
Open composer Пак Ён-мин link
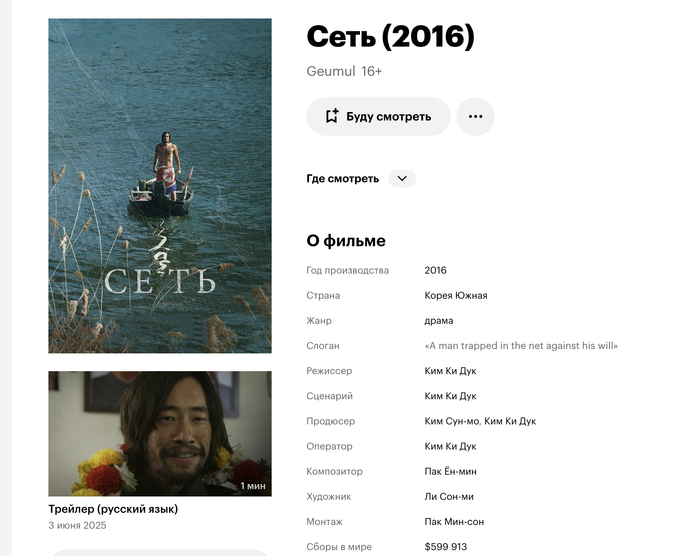tap(450, 471)
